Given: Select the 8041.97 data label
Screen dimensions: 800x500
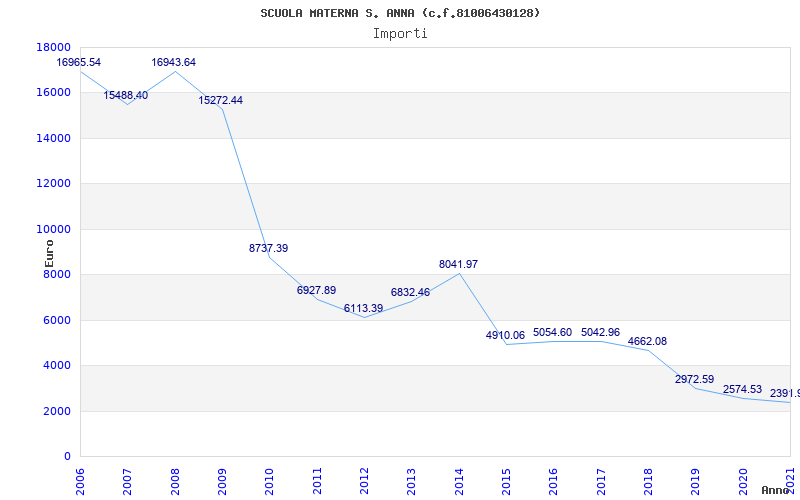Looking at the screenshot, I should coord(458,264).
